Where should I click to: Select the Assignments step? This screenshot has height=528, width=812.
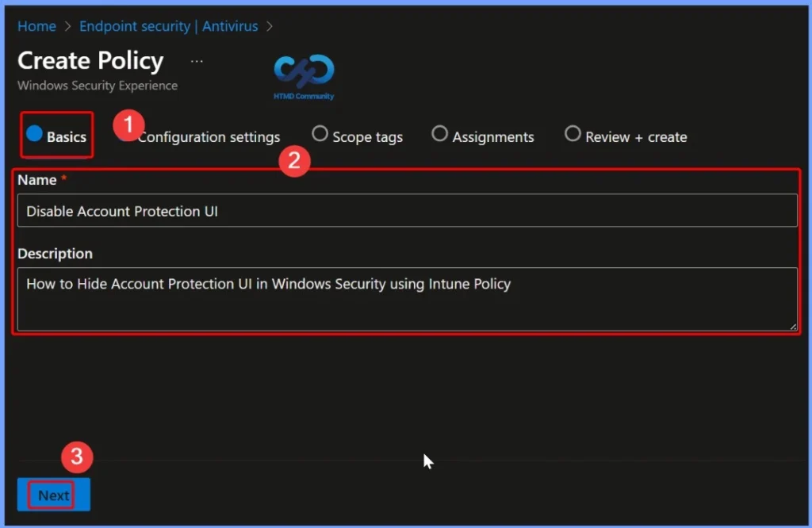pos(440,134)
